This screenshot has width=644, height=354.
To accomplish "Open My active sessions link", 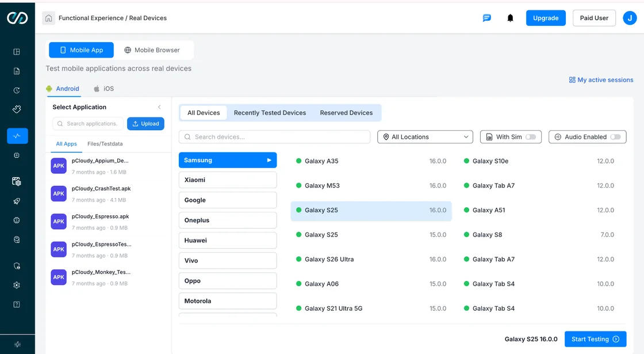I will [x=601, y=80].
